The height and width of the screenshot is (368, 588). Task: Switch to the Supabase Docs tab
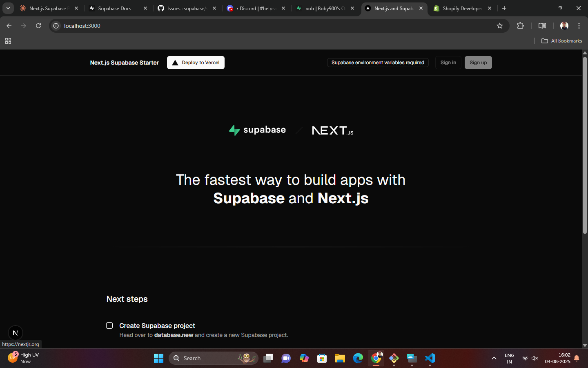[118, 8]
